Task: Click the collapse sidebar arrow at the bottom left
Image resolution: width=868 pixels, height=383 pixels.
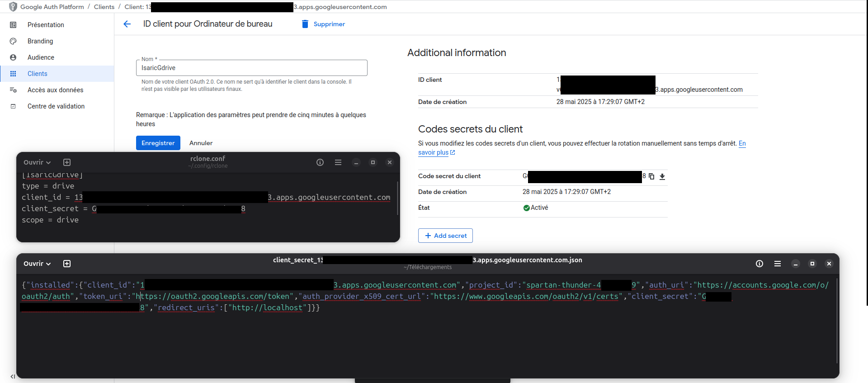Action: click(x=13, y=376)
